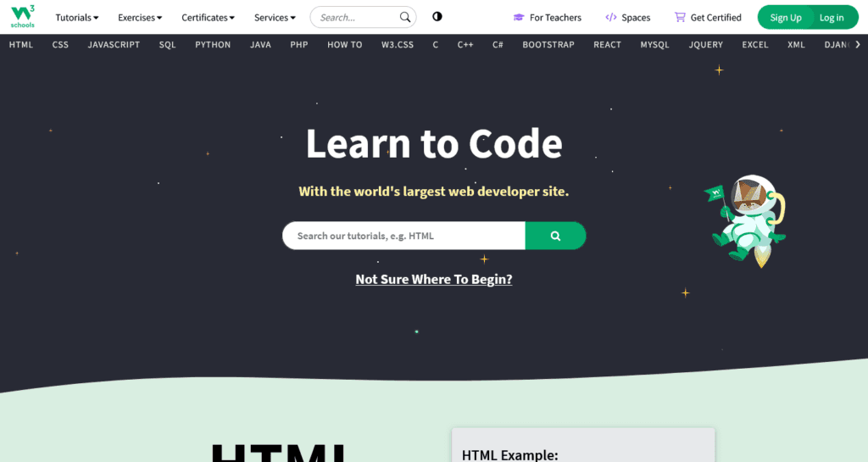Click the graduation cap For Teachers icon
The width and height of the screenshot is (868, 462).
pyautogui.click(x=519, y=17)
